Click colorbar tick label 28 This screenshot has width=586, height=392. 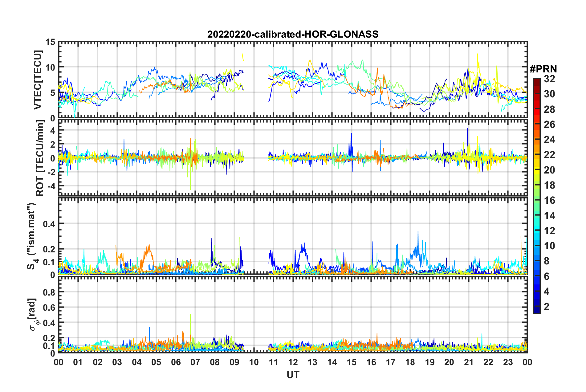pos(549,109)
